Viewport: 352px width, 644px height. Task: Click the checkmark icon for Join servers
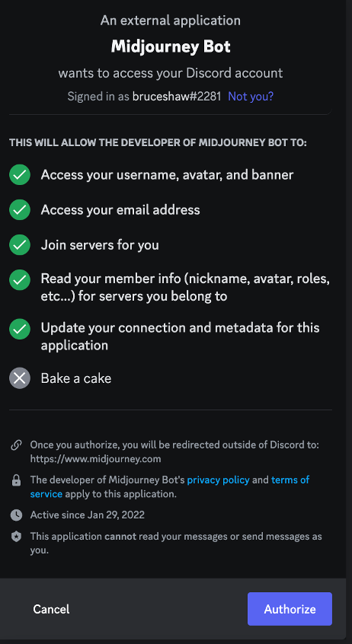pyautogui.click(x=20, y=245)
